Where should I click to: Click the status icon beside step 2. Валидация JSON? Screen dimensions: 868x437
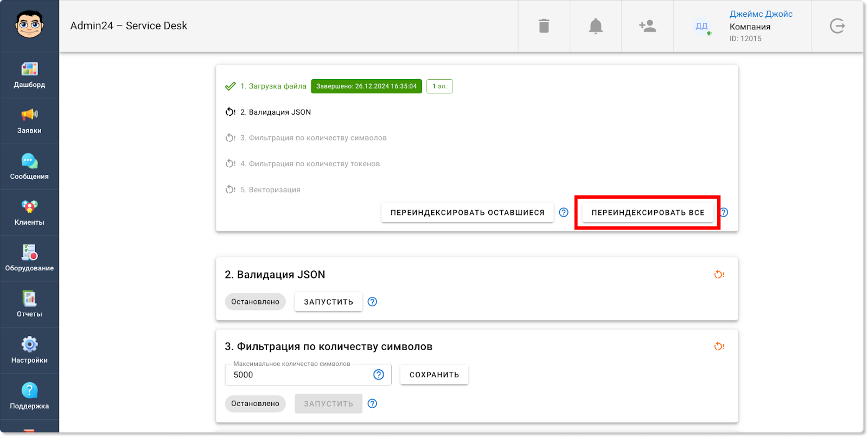click(231, 112)
